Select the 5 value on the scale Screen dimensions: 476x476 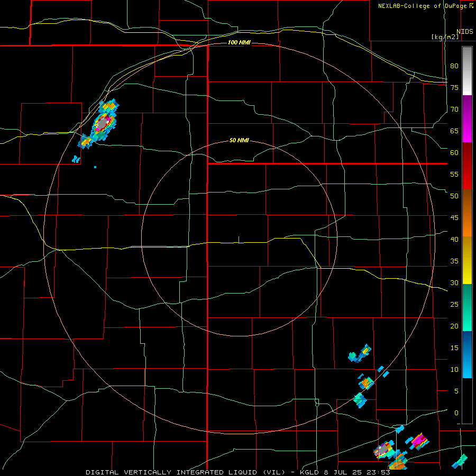pos(456,391)
